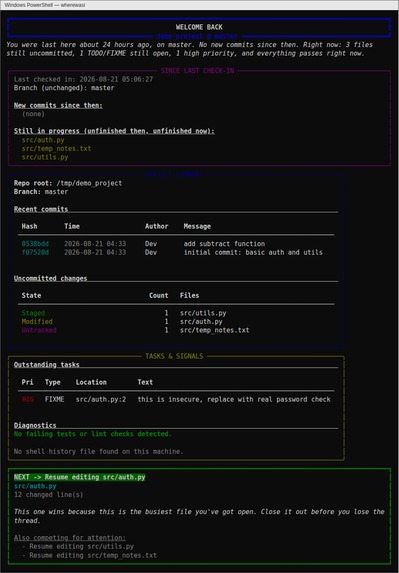Image resolution: width=399 pixels, height=573 pixels.
Task: Click the 'State' column header
Action: tap(31, 296)
